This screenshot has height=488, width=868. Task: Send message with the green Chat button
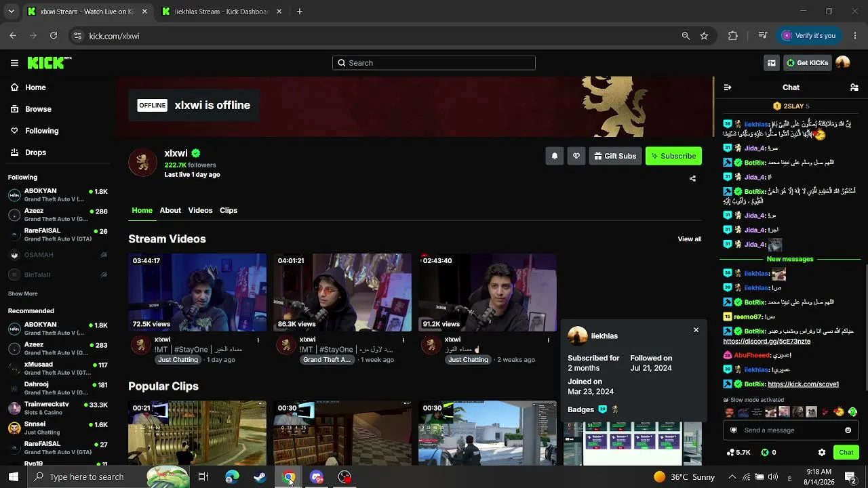pos(846,452)
